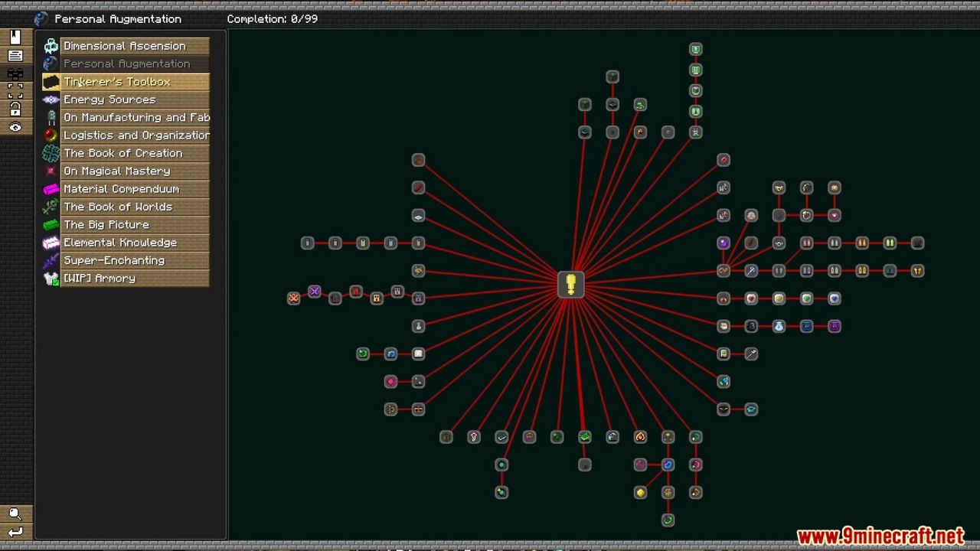Open the glasses quest node at lower left
980x551 pixels.
419,409
